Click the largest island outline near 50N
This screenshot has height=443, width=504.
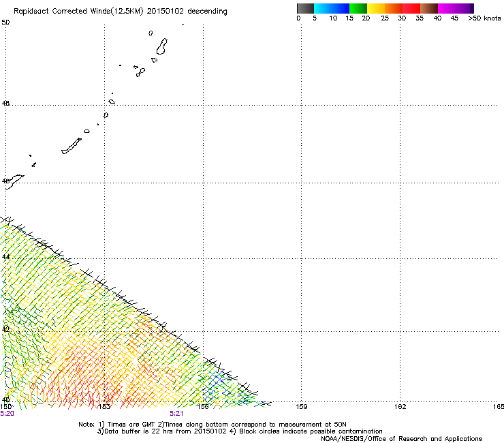[161, 46]
